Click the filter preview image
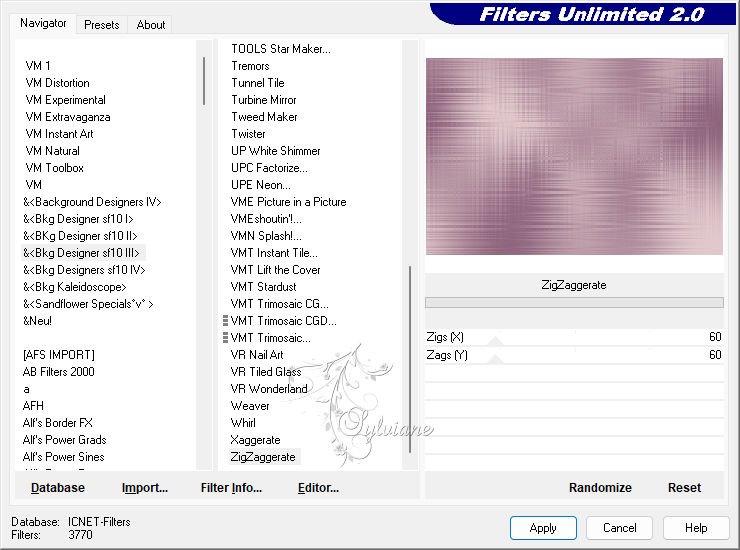The height and width of the screenshot is (550, 740). [574, 156]
